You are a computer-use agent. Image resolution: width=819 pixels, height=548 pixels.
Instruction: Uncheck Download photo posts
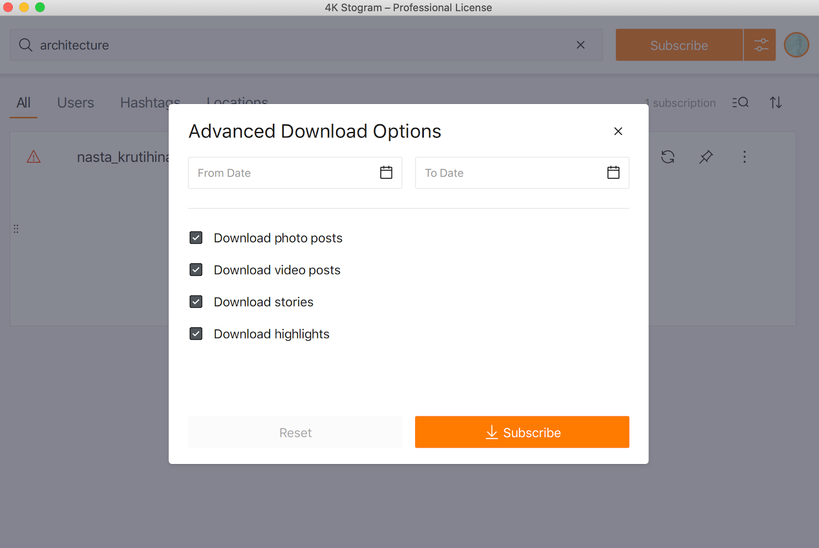[x=196, y=238]
